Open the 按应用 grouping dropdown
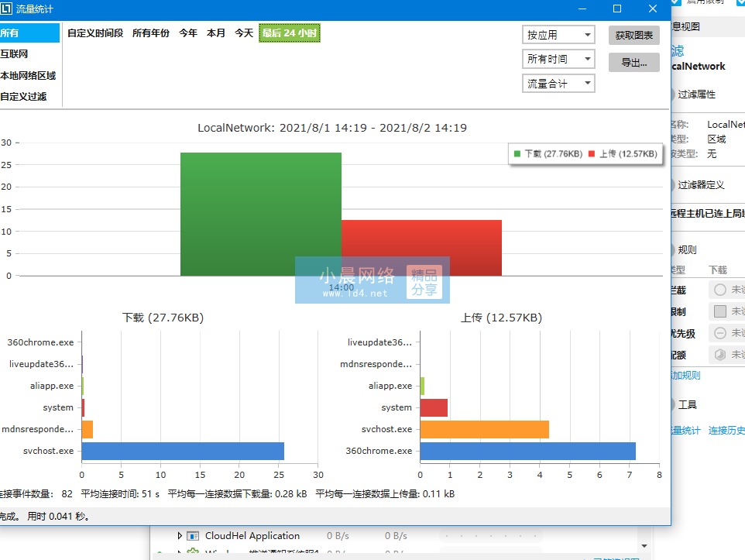The image size is (745, 560). tap(558, 35)
